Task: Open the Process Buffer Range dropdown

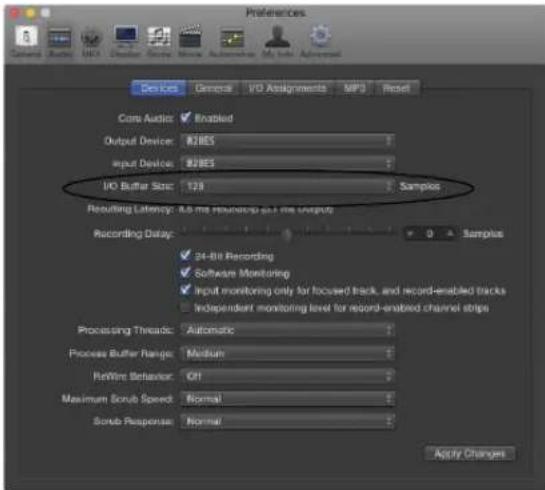Action: pos(287,353)
